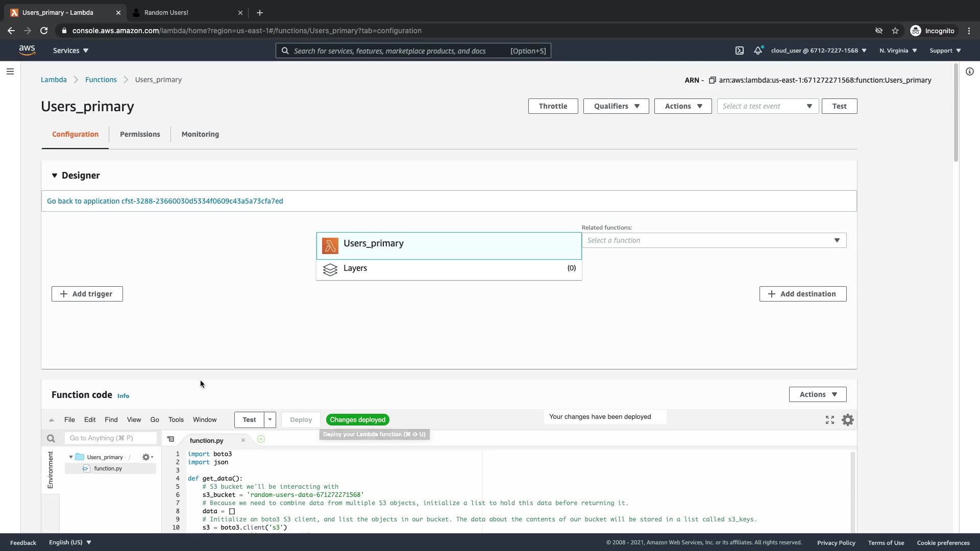The height and width of the screenshot is (551, 980).
Task: Open the Related functions dropdown
Action: pyautogui.click(x=714, y=240)
